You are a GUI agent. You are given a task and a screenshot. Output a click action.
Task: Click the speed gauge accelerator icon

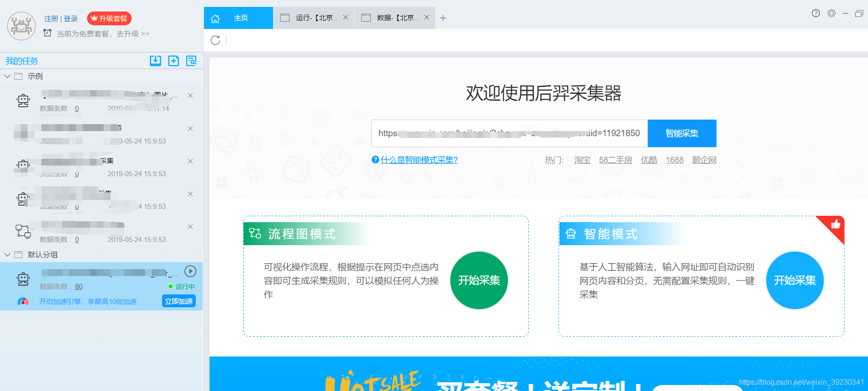pos(23,301)
